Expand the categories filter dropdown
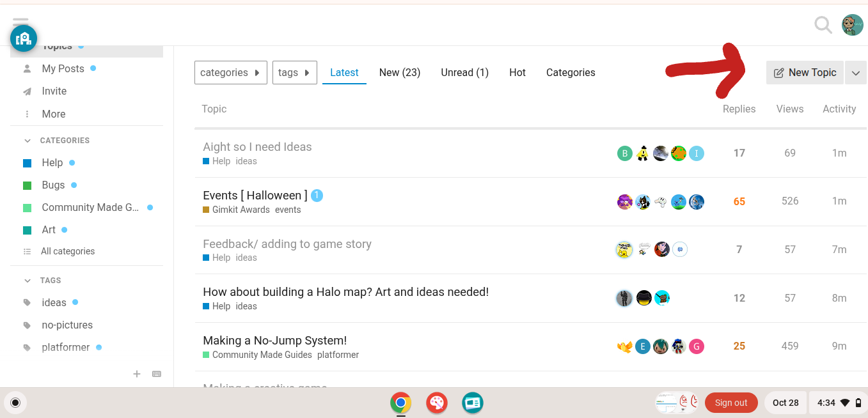The width and height of the screenshot is (868, 418). 230,73
